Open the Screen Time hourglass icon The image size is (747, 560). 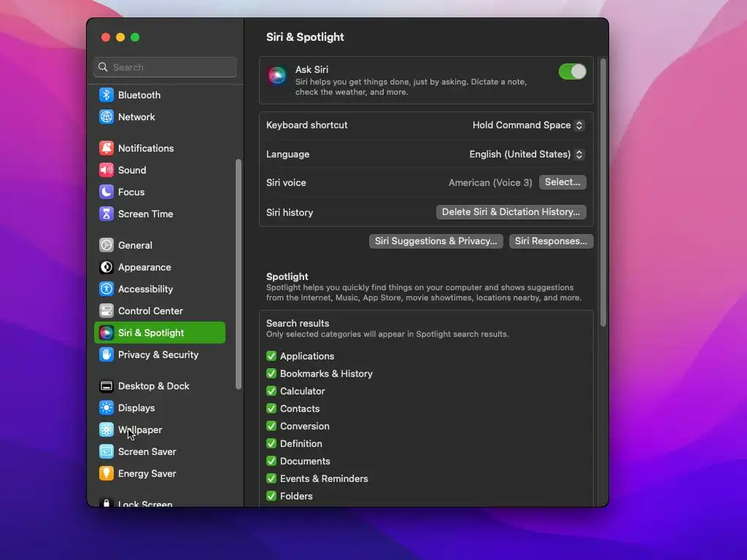(x=107, y=214)
